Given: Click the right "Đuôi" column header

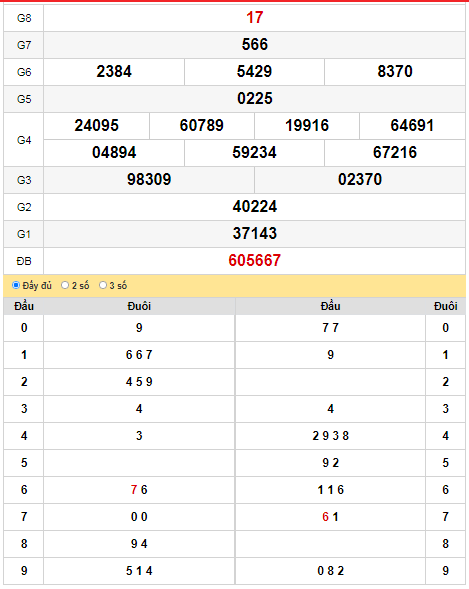Looking at the screenshot, I should [445, 306].
